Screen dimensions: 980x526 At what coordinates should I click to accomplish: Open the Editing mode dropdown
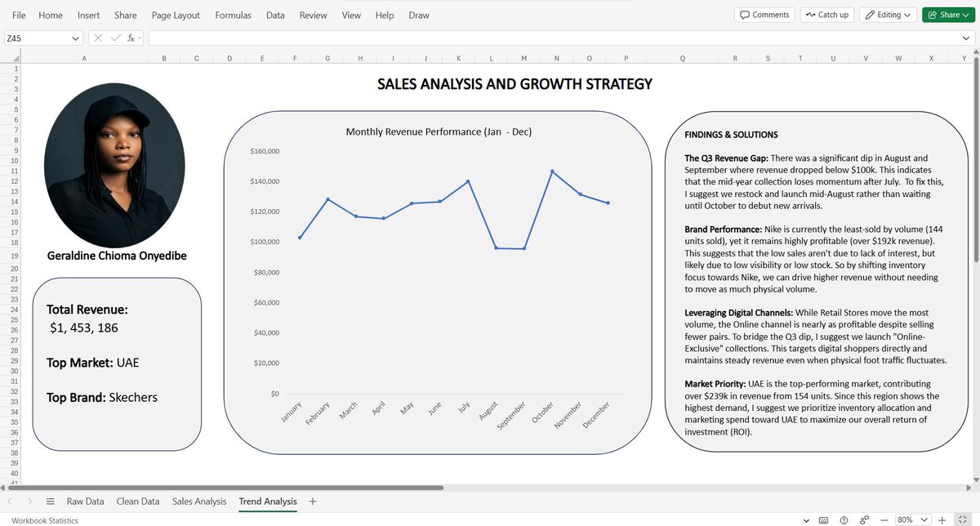coord(889,15)
